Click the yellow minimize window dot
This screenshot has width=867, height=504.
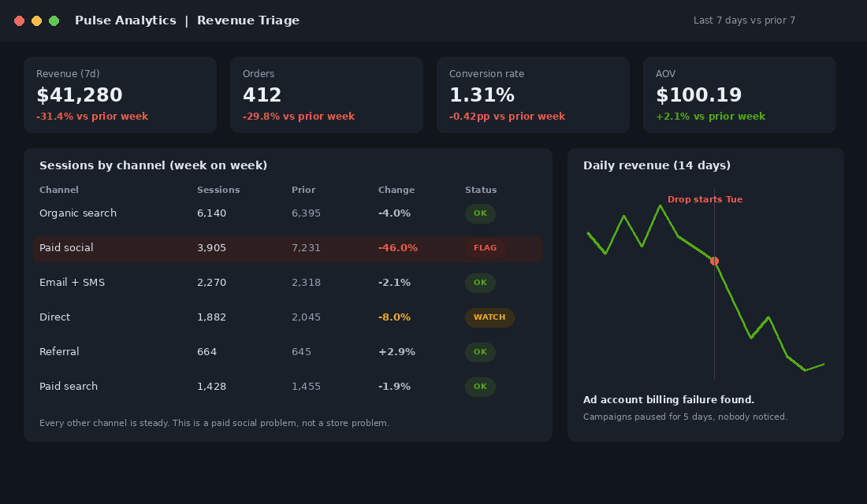click(x=36, y=21)
